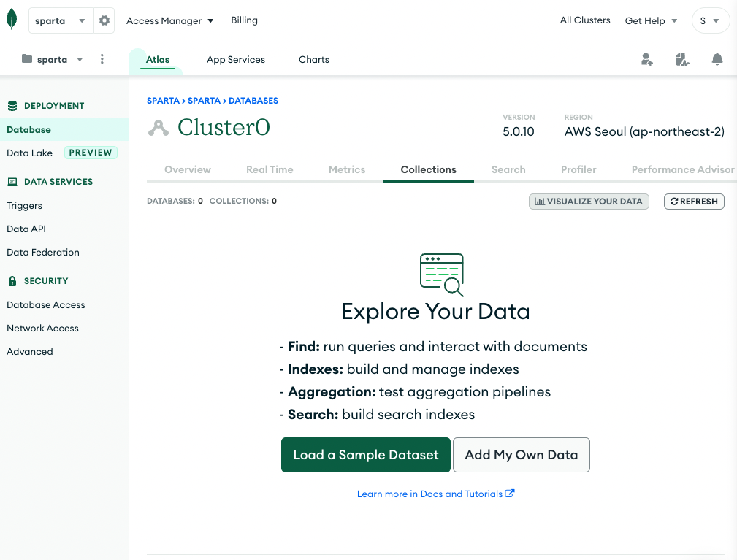Viewport: 737px width, 560px height.
Task: Click the Security lock icon
Action: [12, 281]
